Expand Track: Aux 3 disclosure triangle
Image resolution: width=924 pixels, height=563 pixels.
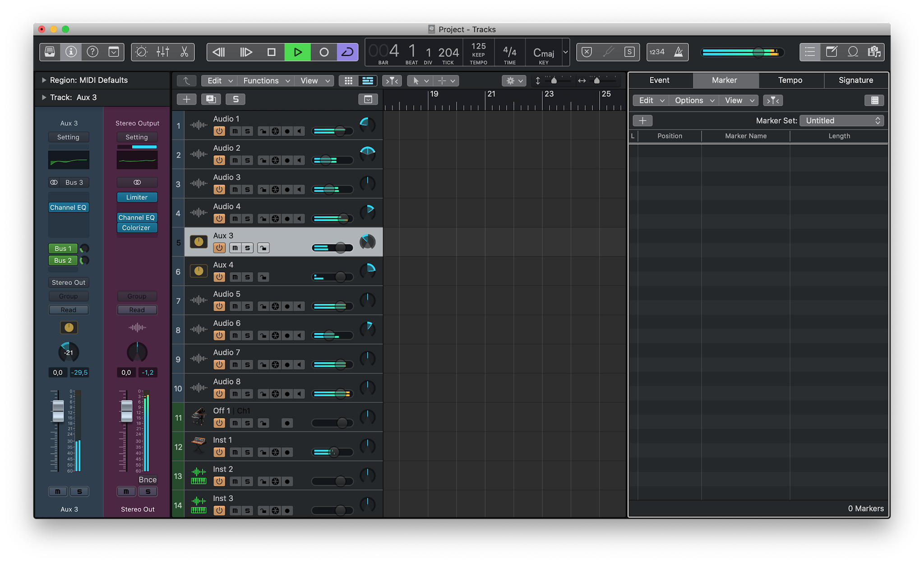[44, 98]
